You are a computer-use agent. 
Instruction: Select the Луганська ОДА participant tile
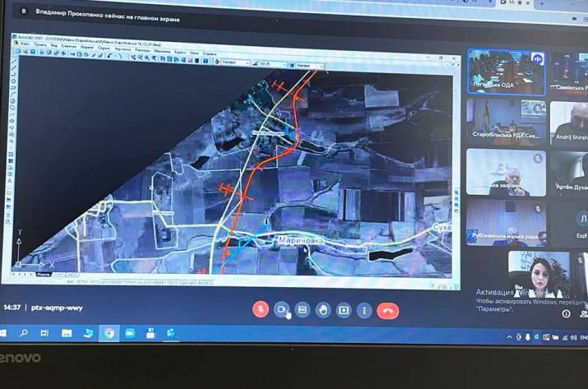[x=505, y=71]
